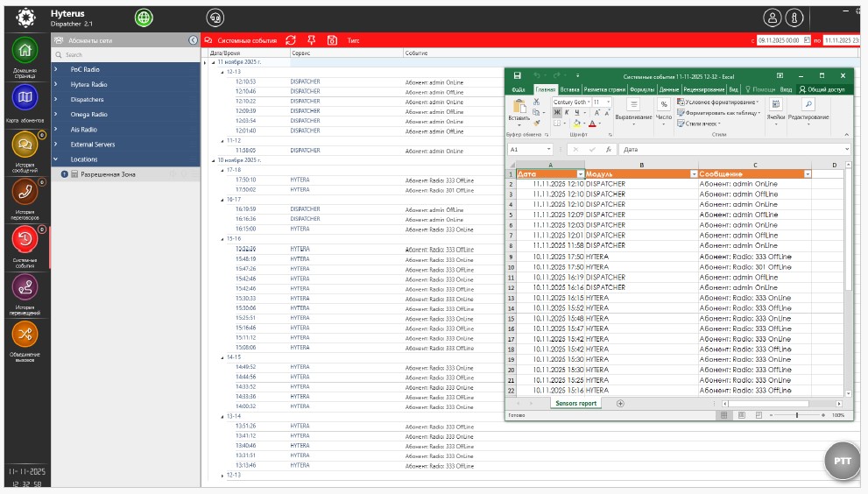Screen dimensions: 868x494
Task: Open the Дата column filter dropdown
Action: pos(580,174)
